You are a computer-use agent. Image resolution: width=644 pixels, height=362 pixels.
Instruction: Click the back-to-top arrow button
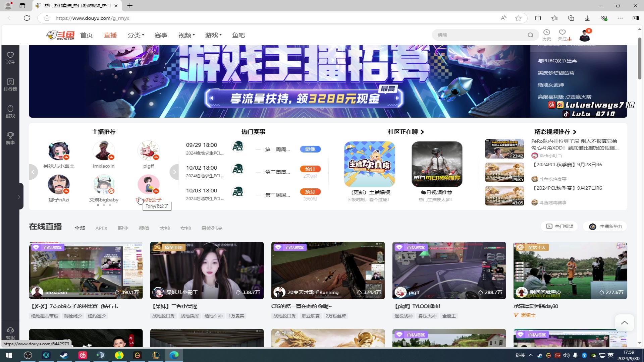(x=624, y=323)
